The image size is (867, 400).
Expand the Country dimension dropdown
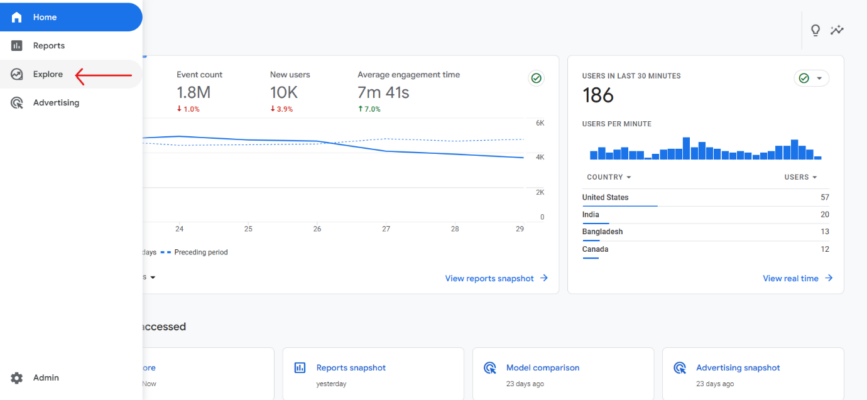point(607,177)
